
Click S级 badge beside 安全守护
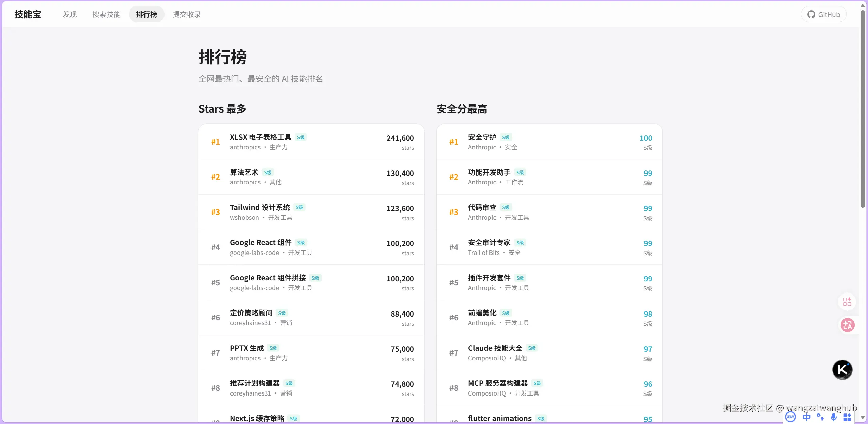tap(506, 137)
